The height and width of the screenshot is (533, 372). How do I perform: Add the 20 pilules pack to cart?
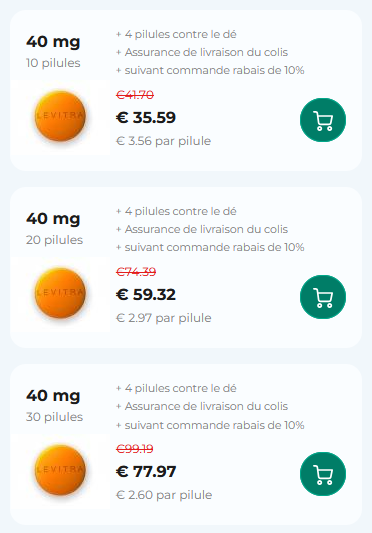(323, 297)
